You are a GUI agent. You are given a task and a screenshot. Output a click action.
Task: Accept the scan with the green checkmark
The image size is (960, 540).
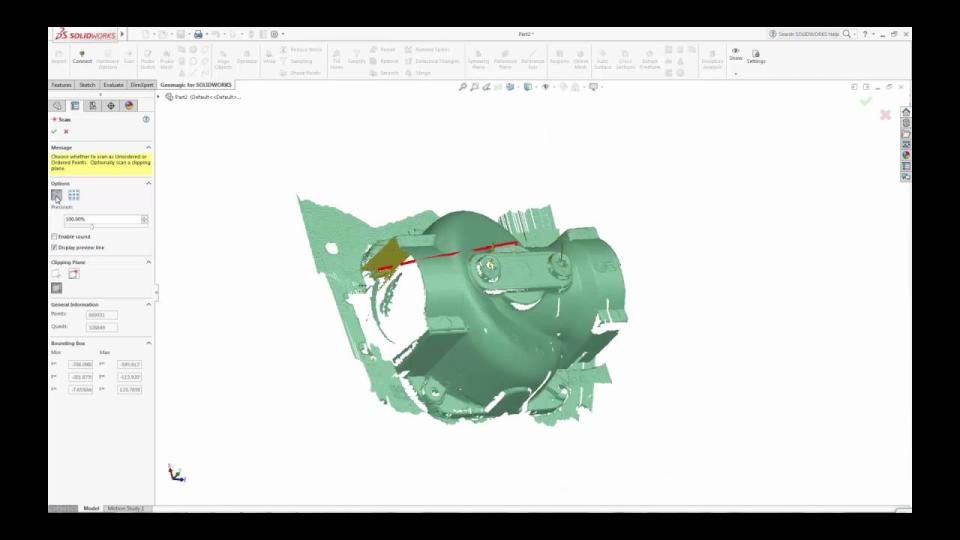[x=54, y=132]
